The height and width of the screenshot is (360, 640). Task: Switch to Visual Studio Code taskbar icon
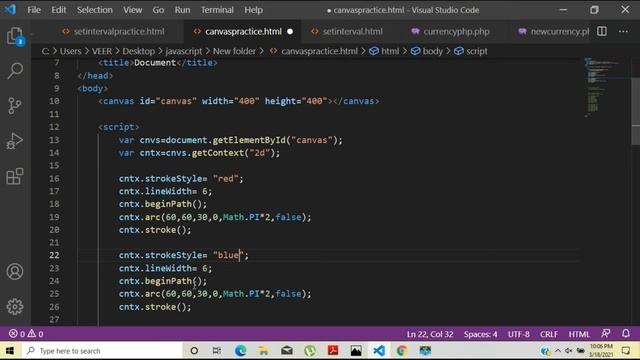pos(379,351)
